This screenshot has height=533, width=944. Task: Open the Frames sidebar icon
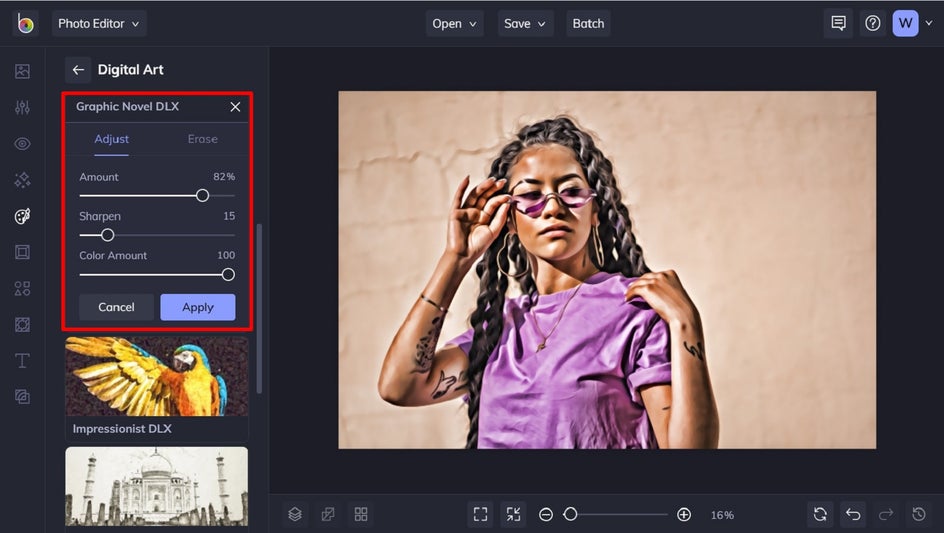tap(22, 252)
